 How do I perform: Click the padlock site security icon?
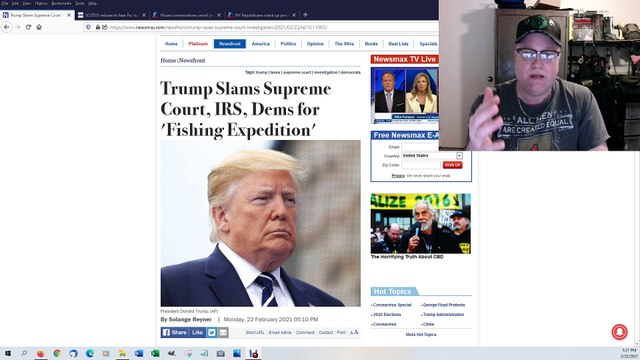pyautogui.click(x=98, y=27)
